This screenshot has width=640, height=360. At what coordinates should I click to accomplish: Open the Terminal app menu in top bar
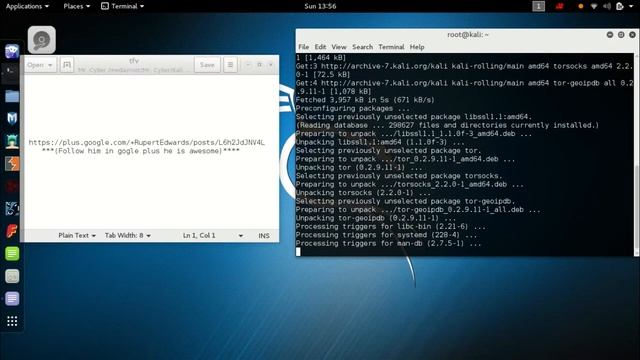click(x=122, y=6)
